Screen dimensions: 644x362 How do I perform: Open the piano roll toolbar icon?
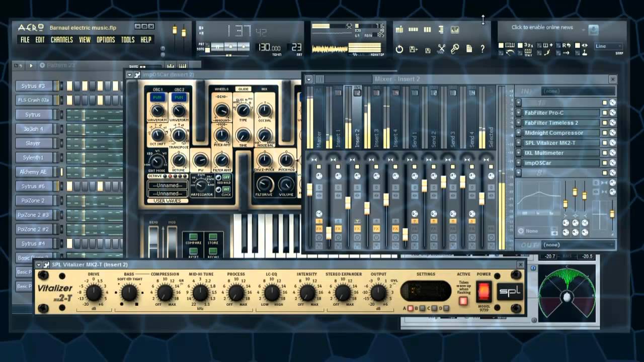[427, 30]
